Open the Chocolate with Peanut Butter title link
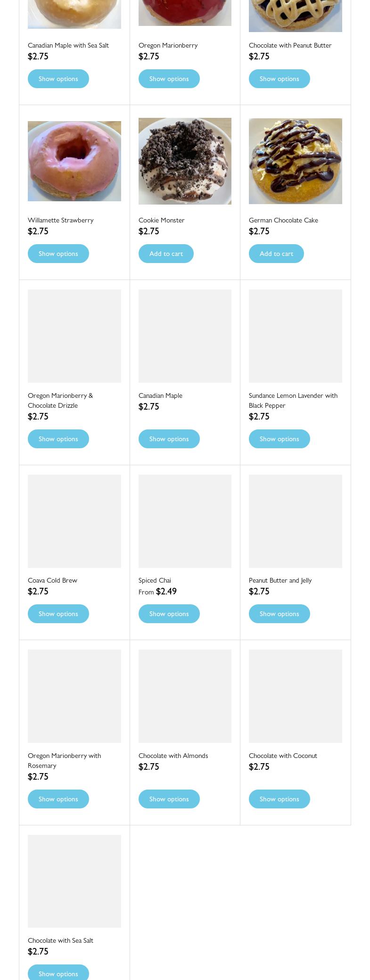The image size is (370, 980). tap(290, 45)
